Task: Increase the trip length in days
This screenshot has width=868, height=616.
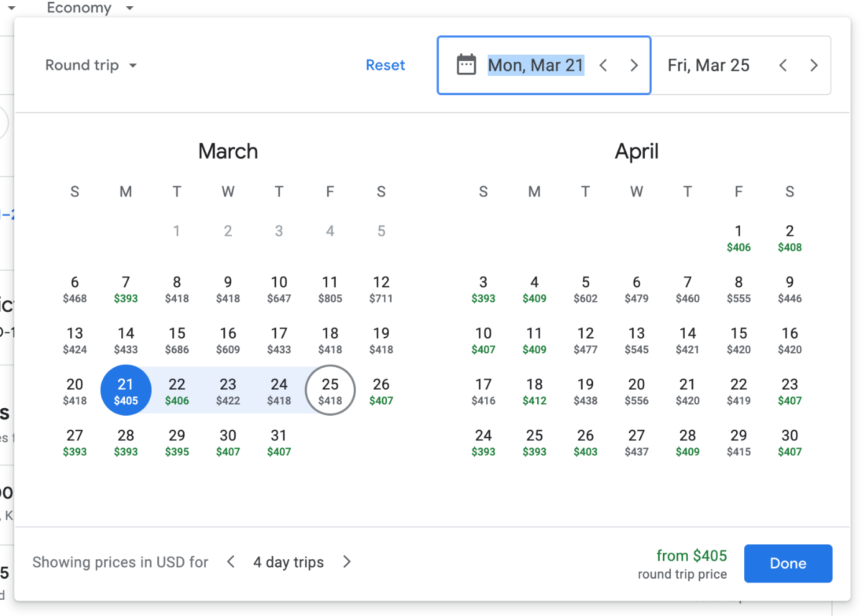Action: [347, 562]
